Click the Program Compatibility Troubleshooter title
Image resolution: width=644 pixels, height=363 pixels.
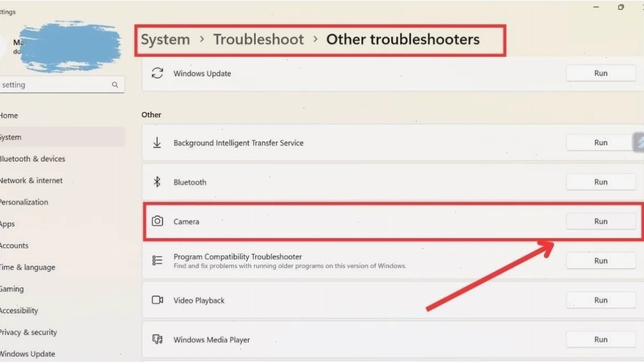coord(238,257)
